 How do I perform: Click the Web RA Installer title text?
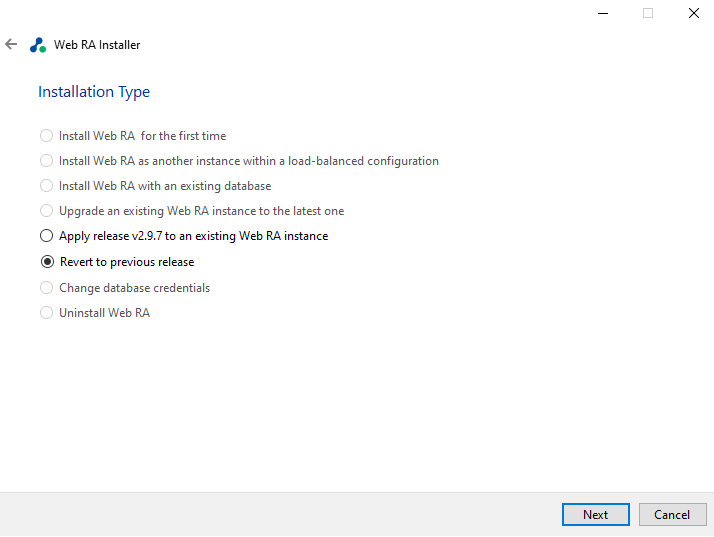[x=97, y=45]
